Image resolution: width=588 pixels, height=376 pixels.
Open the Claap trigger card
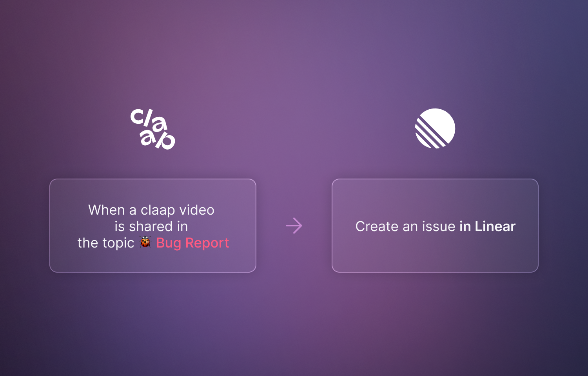point(153,226)
